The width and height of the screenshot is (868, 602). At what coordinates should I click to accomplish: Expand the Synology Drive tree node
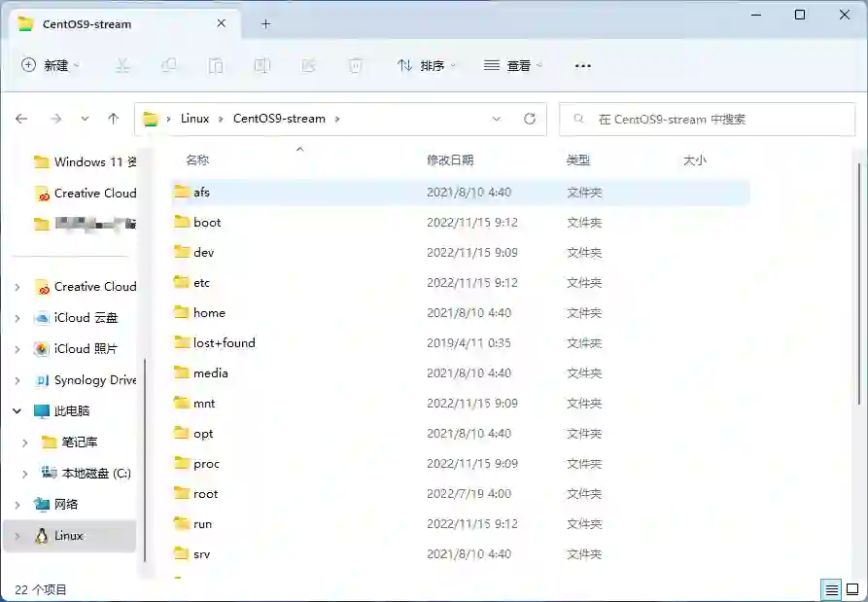(x=17, y=380)
